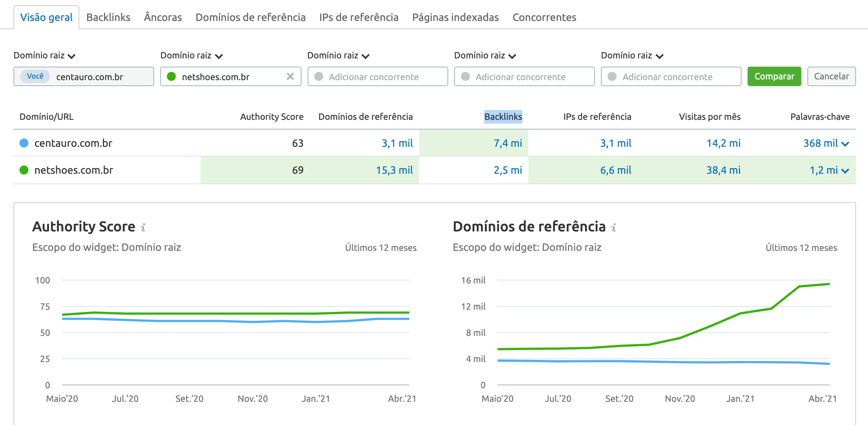
Task: Open netshoes' 6,6 mil referring IPs link
Action: [x=615, y=170]
